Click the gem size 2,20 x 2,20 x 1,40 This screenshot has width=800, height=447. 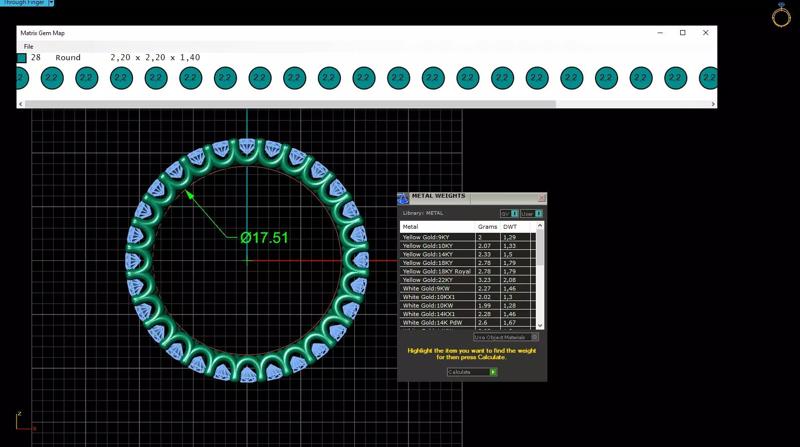(155, 58)
